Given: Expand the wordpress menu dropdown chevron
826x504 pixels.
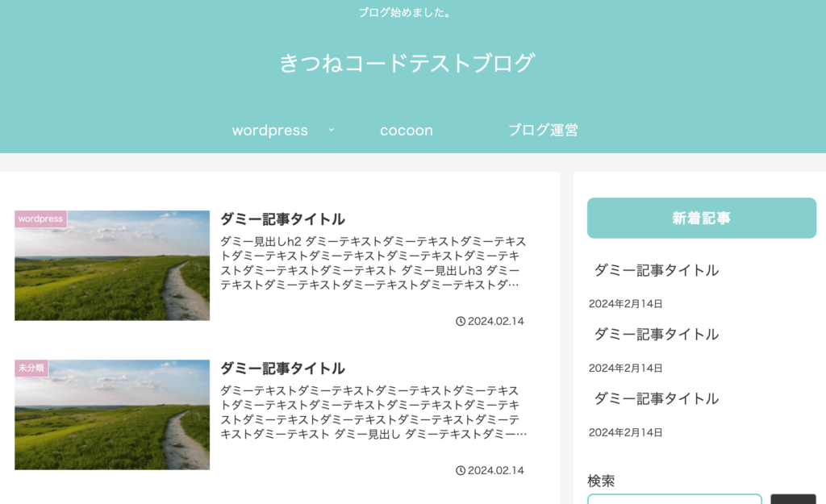Looking at the screenshot, I should pyautogui.click(x=331, y=130).
